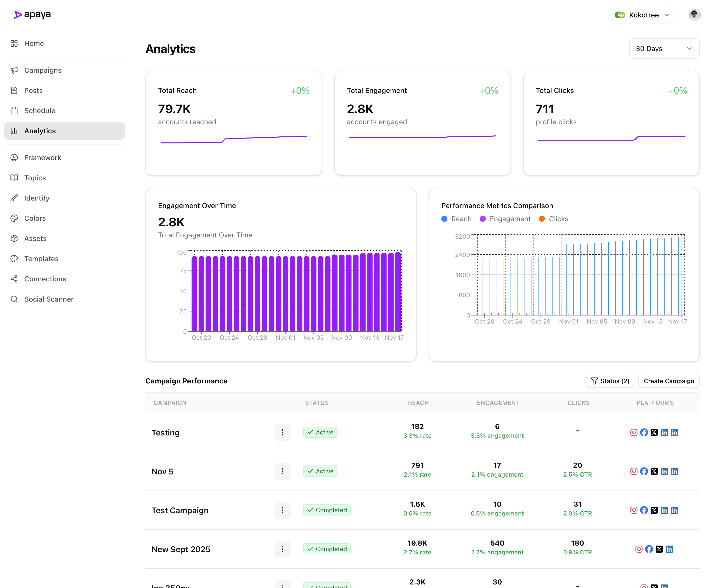Open the three-dot menu for Test Campaign

[282, 510]
